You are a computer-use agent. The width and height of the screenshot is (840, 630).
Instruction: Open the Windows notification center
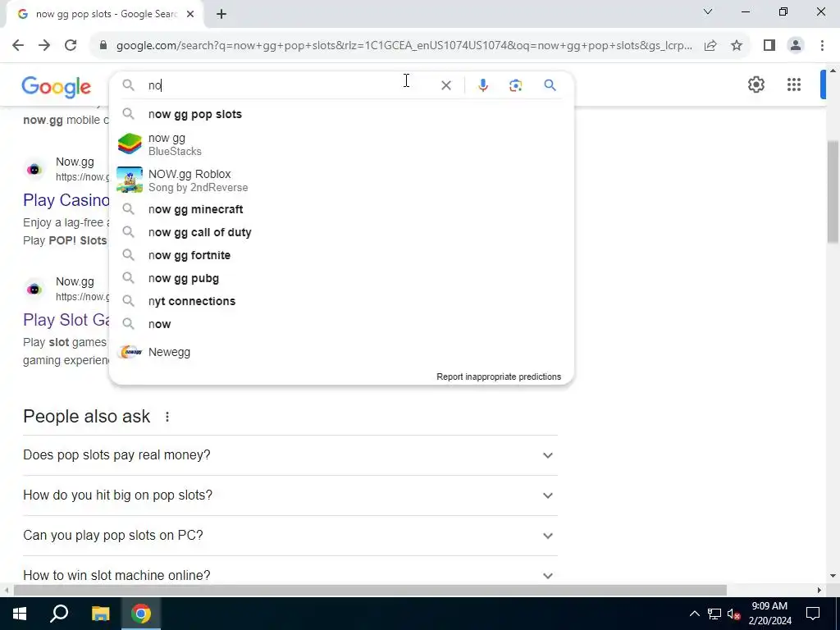(813, 614)
